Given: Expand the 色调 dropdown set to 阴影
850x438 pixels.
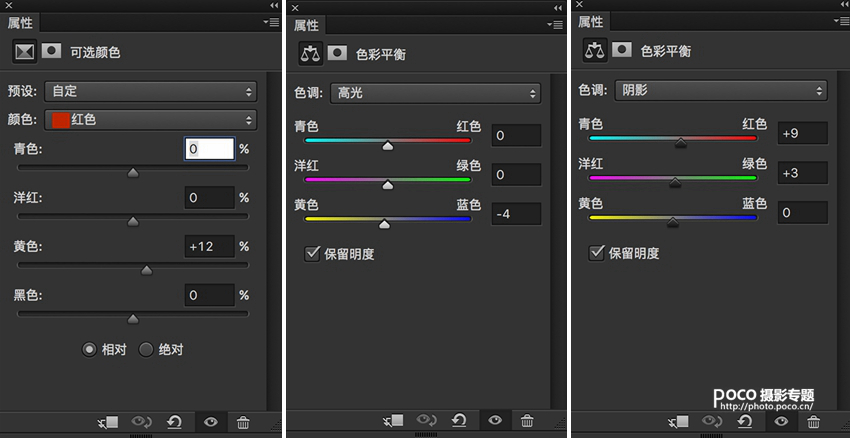Looking at the screenshot, I should (x=720, y=90).
